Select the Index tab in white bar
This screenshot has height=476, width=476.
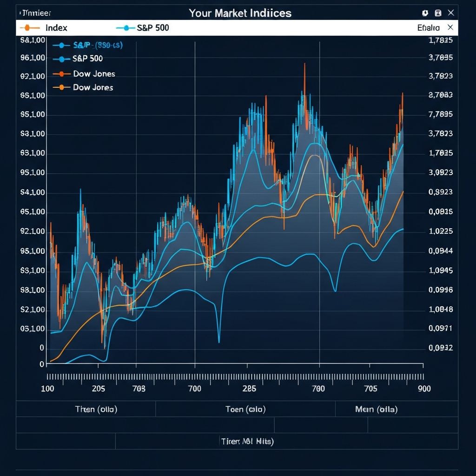click(56, 28)
